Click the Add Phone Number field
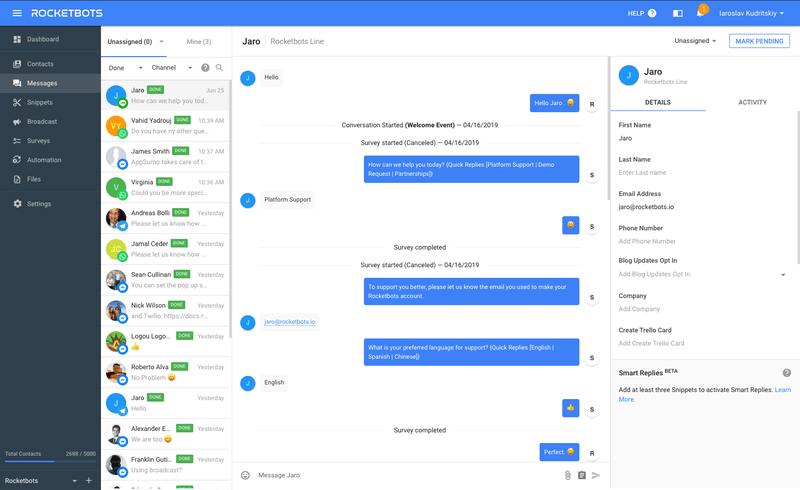 tap(702, 241)
